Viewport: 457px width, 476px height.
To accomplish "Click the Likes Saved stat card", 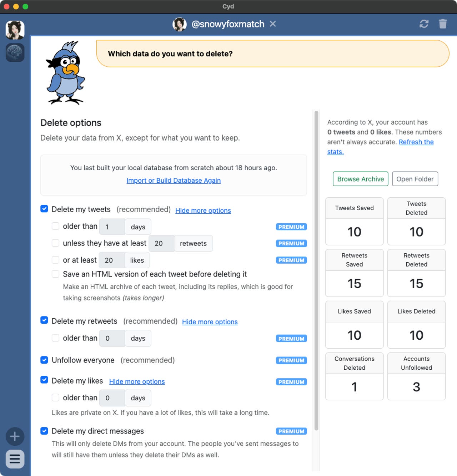I will tap(355, 325).
